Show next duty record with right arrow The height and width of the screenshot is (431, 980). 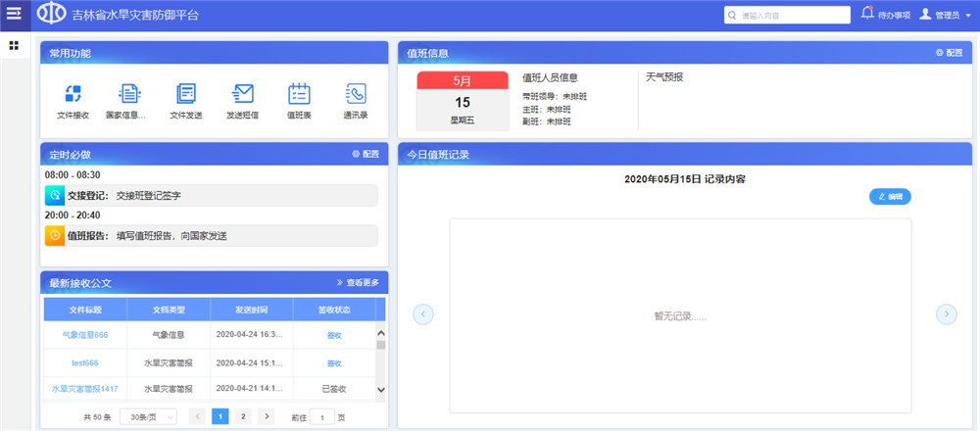pyautogui.click(x=946, y=314)
